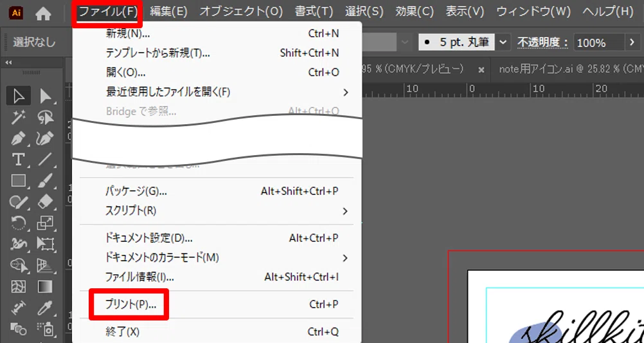The width and height of the screenshot is (644, 343).
Task: Click the 100% opacity input field
Action: click(598, 42)
